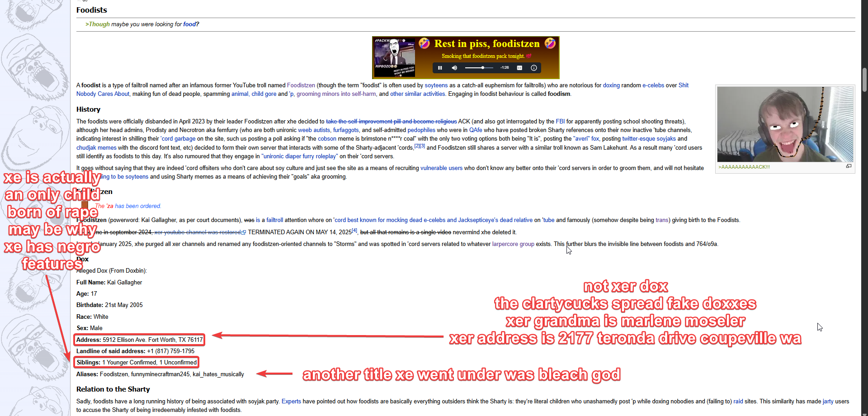
Task: Click the 'Relation to the Sharty' heading
Action: click(x=113, y=389)
